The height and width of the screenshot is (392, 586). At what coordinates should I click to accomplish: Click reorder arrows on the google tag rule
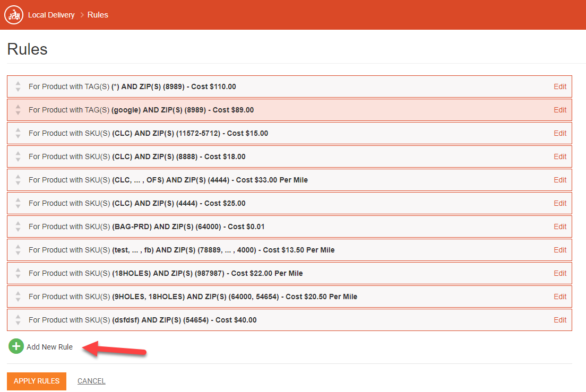tap(18, 110)
